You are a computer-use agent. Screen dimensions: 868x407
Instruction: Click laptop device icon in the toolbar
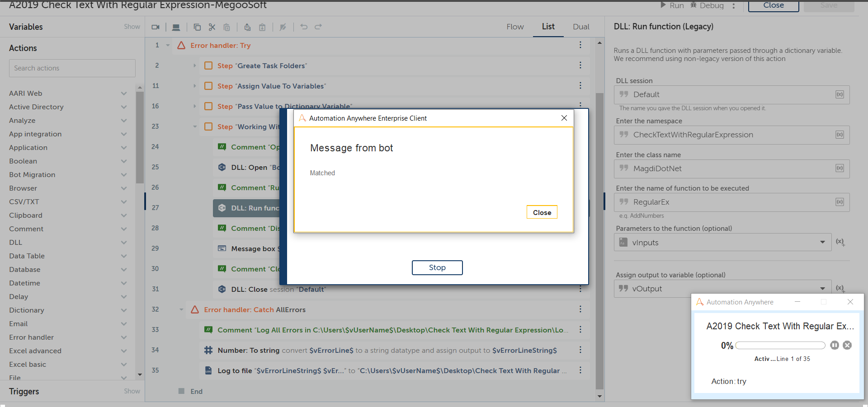(x=176, y=27)
